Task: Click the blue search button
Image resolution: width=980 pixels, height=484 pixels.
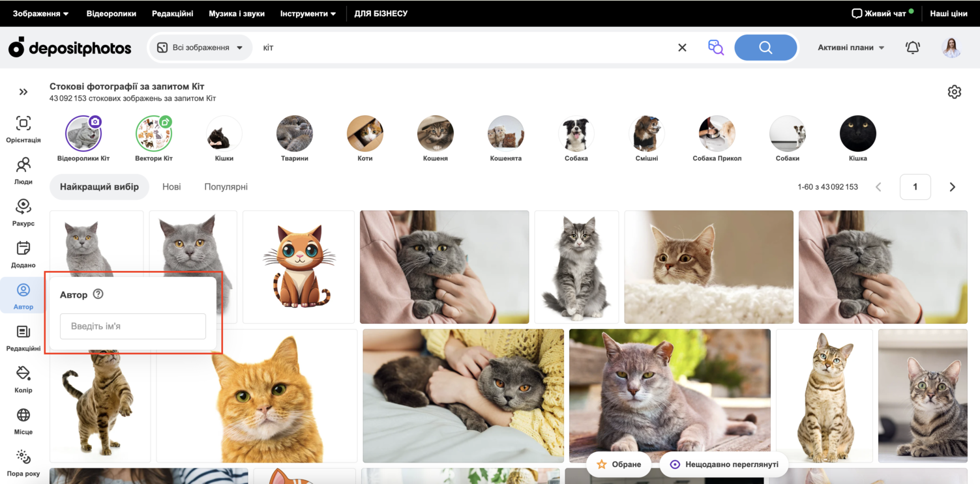Action: (765, 48)
